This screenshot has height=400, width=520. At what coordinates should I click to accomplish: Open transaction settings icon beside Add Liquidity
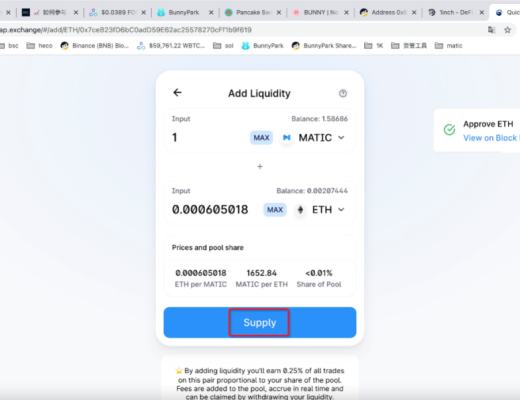pyautogui.click(x=343, y=93)
